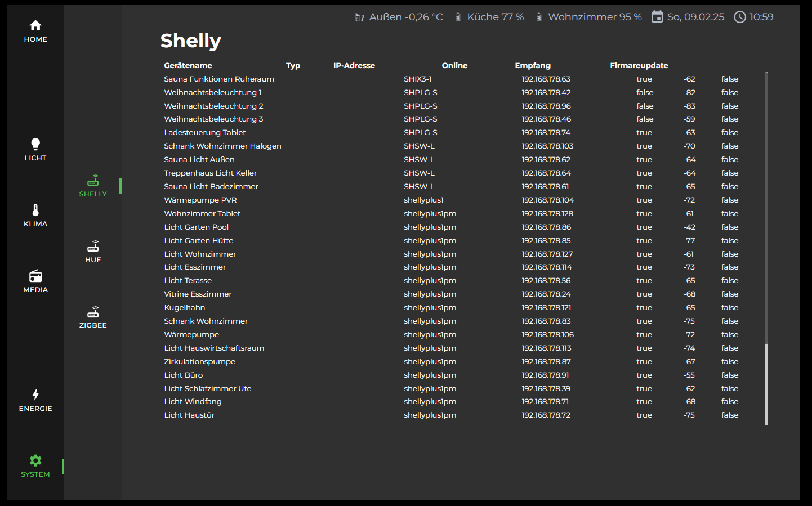Go to the Home page icon
This screenshot has height=506, width=812.
pyautogui.click(x=35, y=25)
